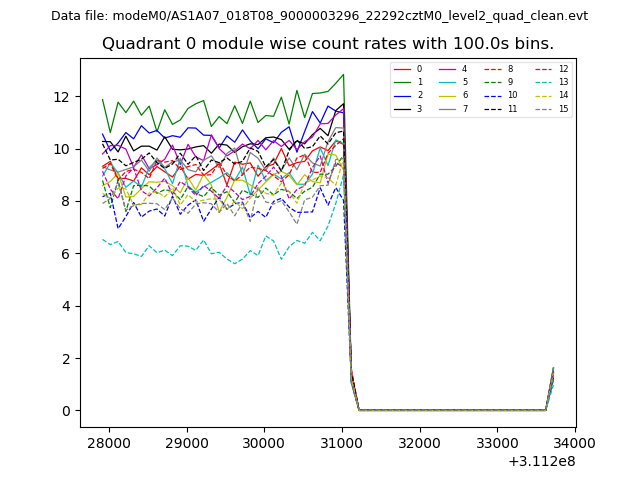Click the 28000 x-axis tick label
640x480 pixels.
pos(109,442)
